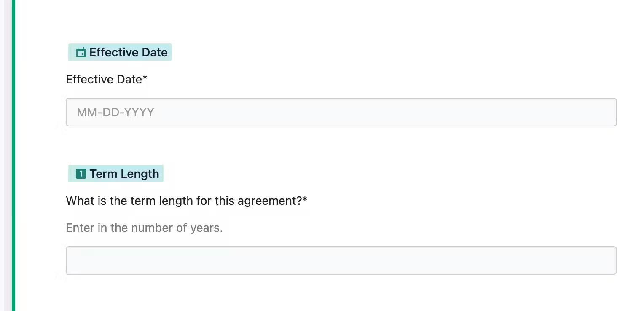Click the MM-DD-YYYY placeholder text
This screenshot has width=644, height=311.
115,112
